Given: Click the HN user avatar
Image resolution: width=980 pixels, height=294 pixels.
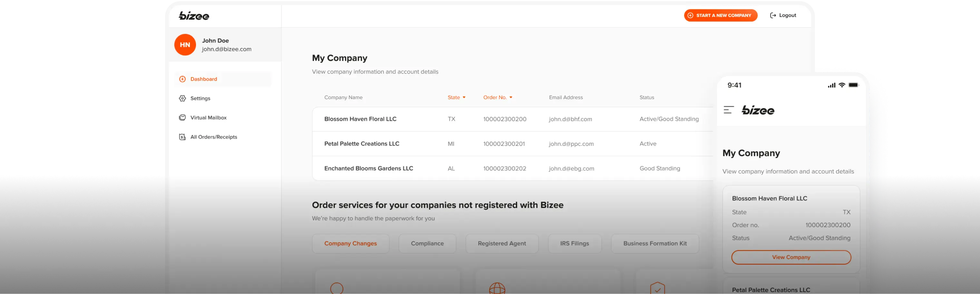Looking at the screenshot, I should click(x=185, y=45).
